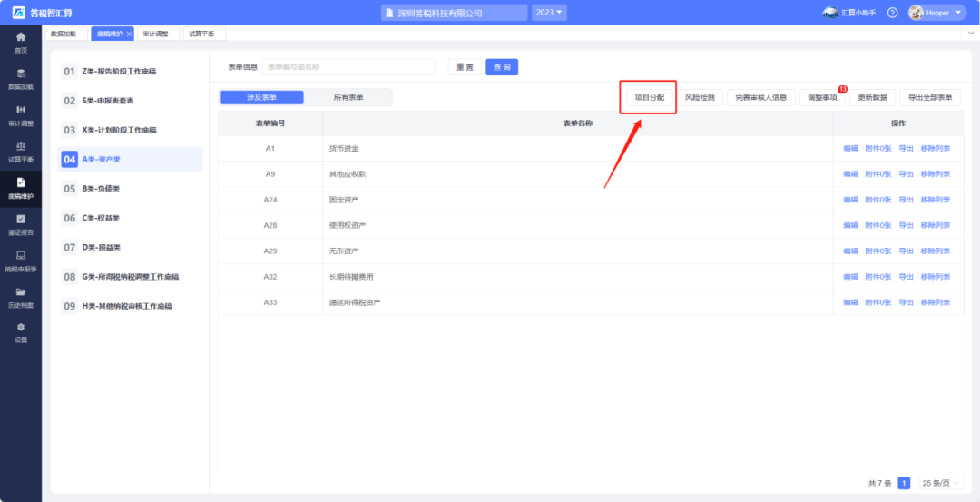Image resolution: width=980 pixels, height=502 pixels.
Task: Open 设置 gear icon in sidebar
Action: pyautogui.click(x=21, y=327)
